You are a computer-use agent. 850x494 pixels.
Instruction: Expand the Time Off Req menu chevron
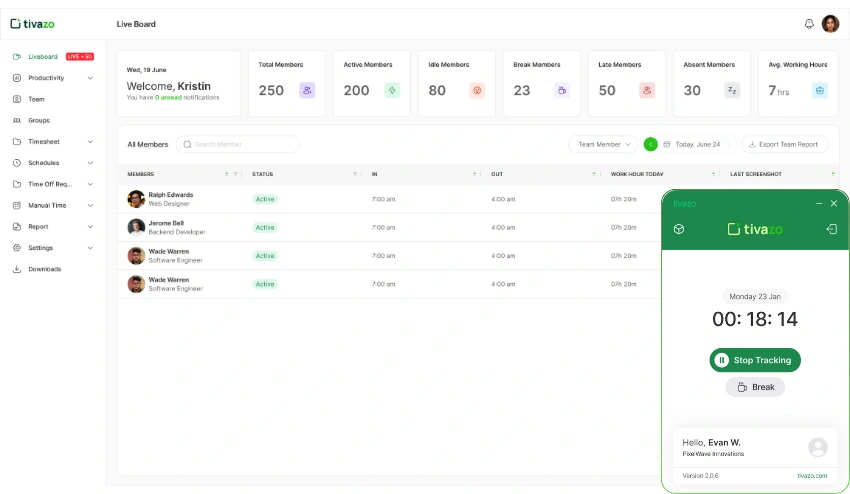tap(90, 184)
